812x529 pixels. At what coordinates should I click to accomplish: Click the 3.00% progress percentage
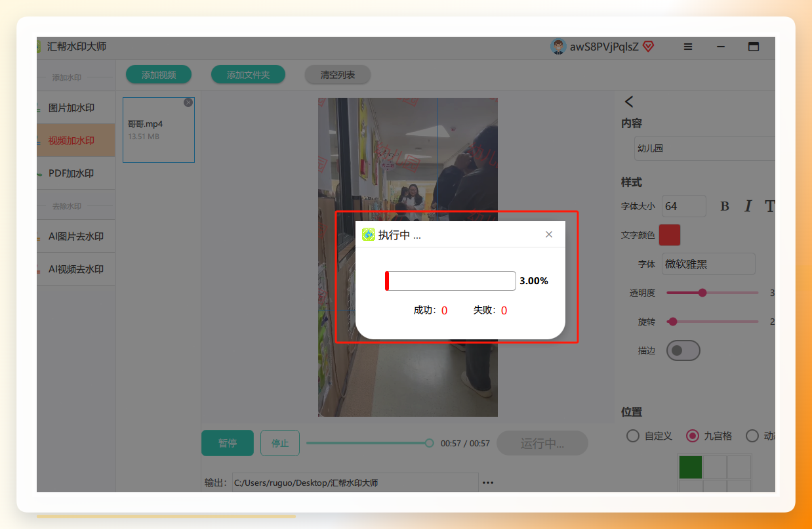(534, 281)
